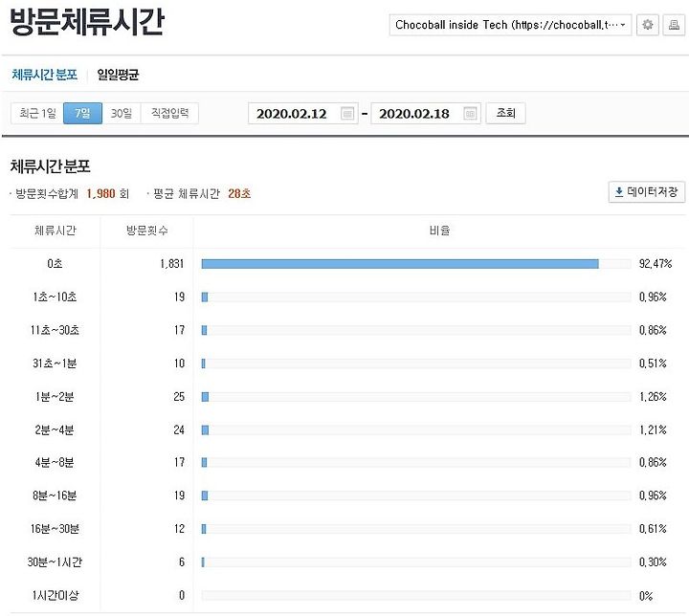
Task: Click the 92.47% ratio value
Action: click(x=656, y=264)
